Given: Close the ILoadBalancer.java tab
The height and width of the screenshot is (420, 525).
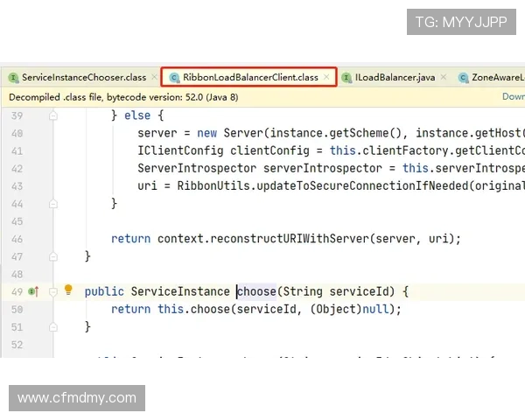Looking at the screenshot, I should [x=444, y=77].
